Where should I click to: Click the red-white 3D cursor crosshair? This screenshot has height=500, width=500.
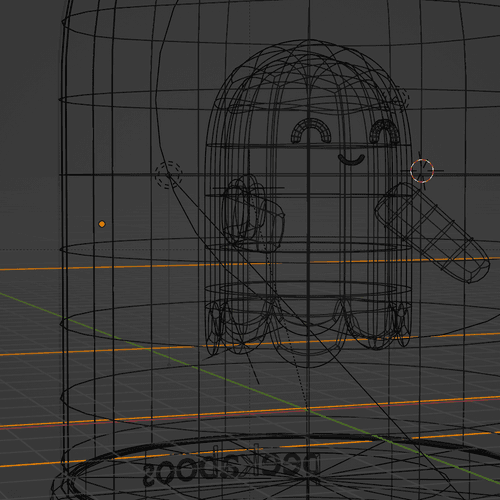point(422,171)
